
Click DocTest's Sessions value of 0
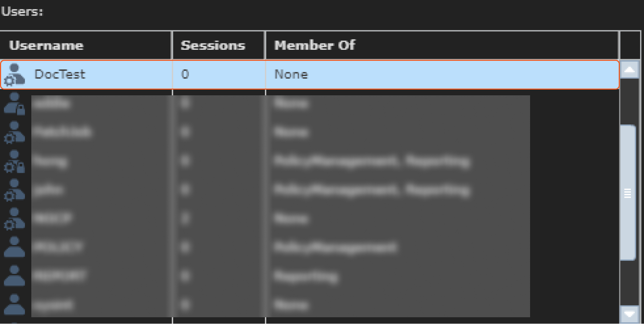click(185, 74)
